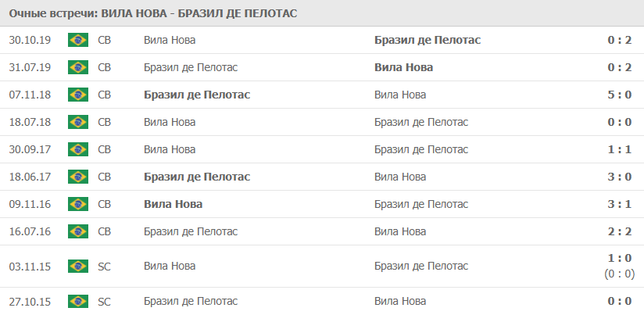The height and width of the screenshot is (315, 644).
Task: Click the Brazil flag in the 18.07.18 row
Action: click(x=78, y=122)
